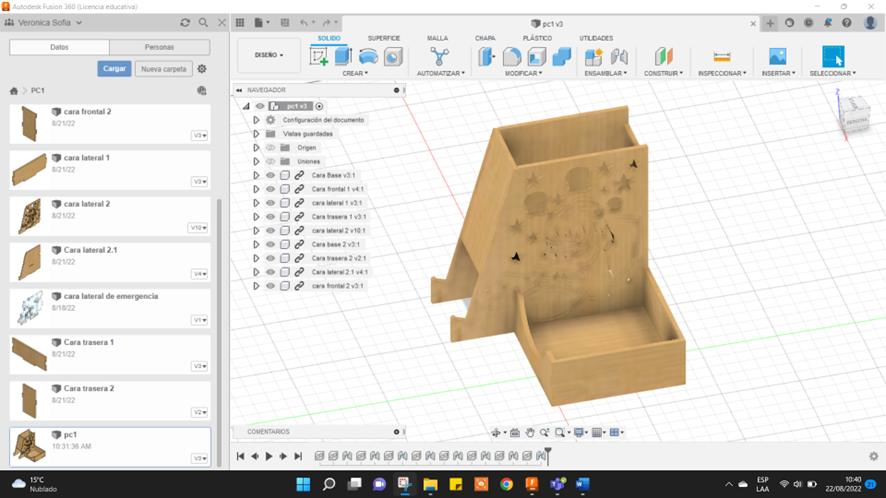
Task: Hide the cara lateral 1 v3:1 component
Action: tap(271, 203)
